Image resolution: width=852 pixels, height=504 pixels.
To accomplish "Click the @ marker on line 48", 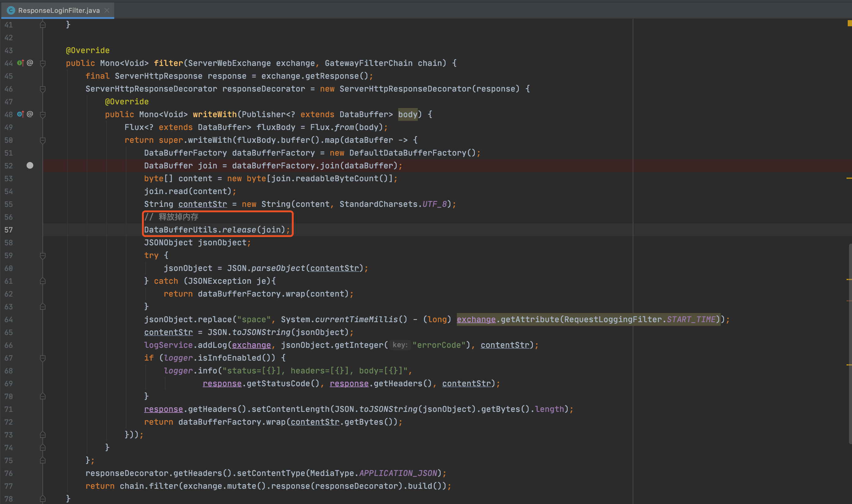I will tap(30, 114).
